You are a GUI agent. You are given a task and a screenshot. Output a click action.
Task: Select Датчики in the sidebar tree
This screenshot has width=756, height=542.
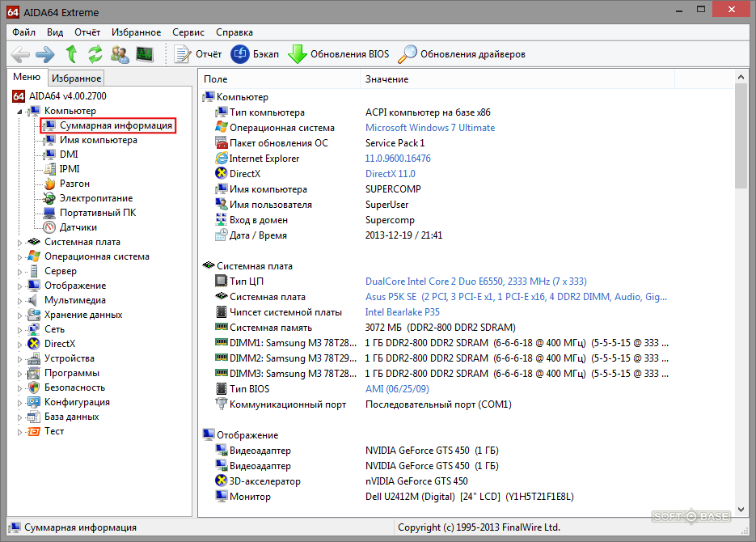[x=78, y=227]
